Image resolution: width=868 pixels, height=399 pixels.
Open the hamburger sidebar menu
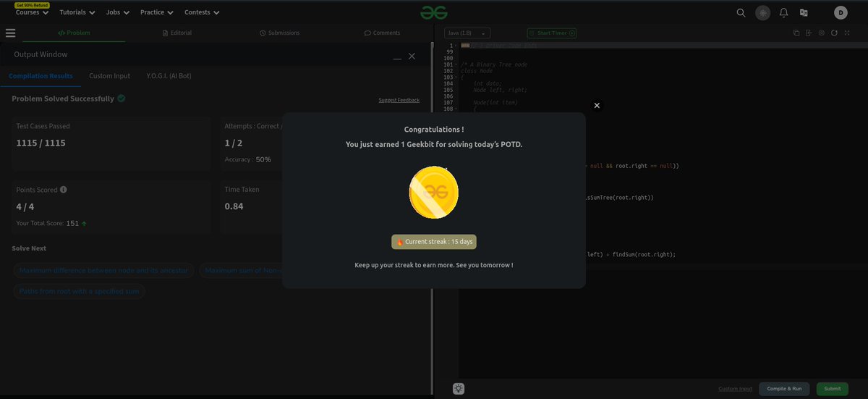10,33
